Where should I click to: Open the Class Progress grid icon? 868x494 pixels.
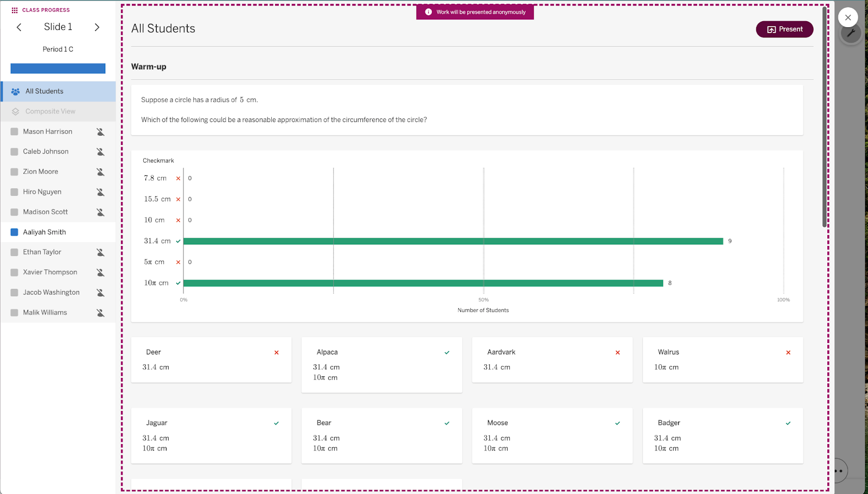point(15,10)
